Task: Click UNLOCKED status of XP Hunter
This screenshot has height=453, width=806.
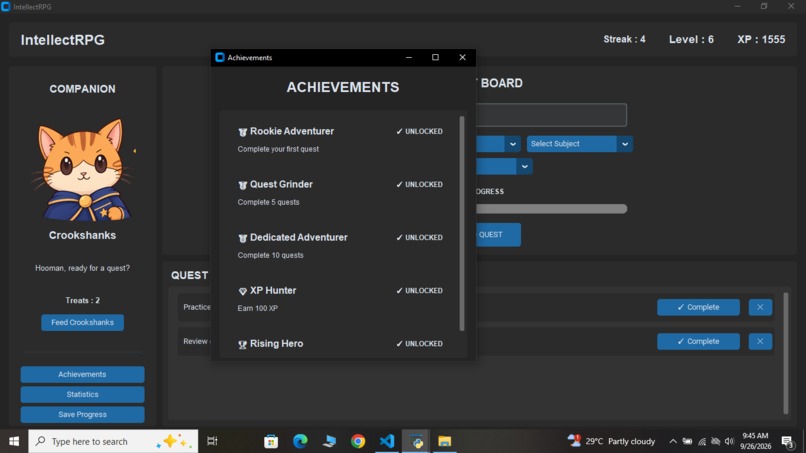Action: click(419, 291)
